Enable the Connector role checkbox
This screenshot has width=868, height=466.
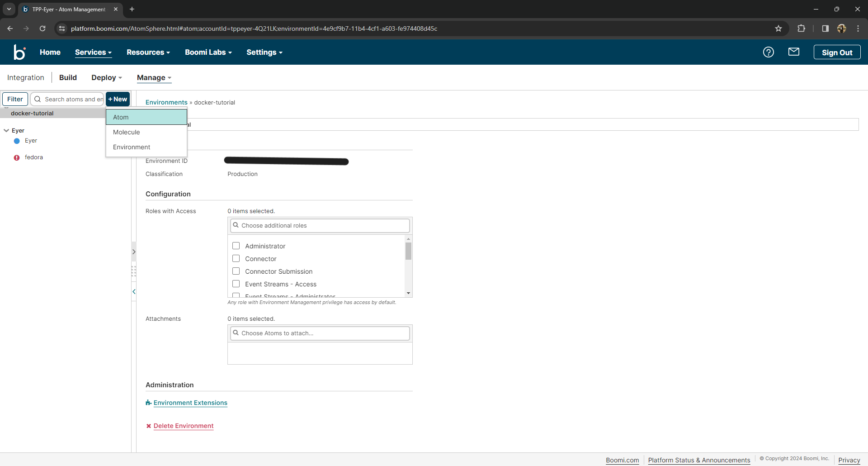[x=236, y=258]
